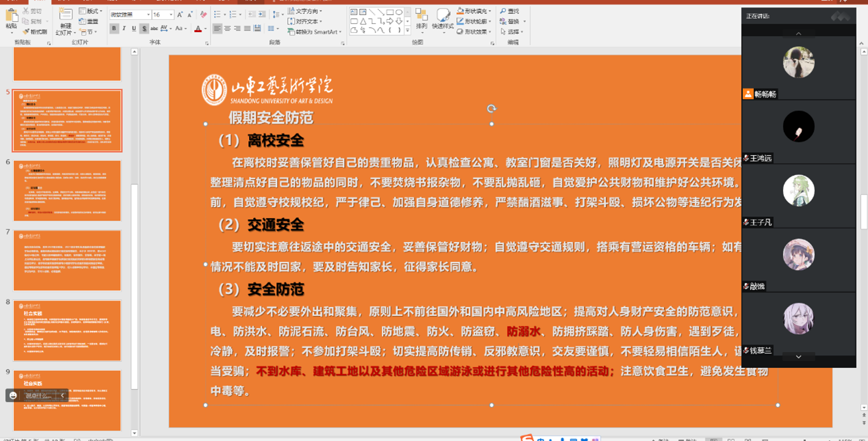Screen dimensions: 868x441
Task: Click the Find (查找) magnifier icon
Action: (510, 12)
